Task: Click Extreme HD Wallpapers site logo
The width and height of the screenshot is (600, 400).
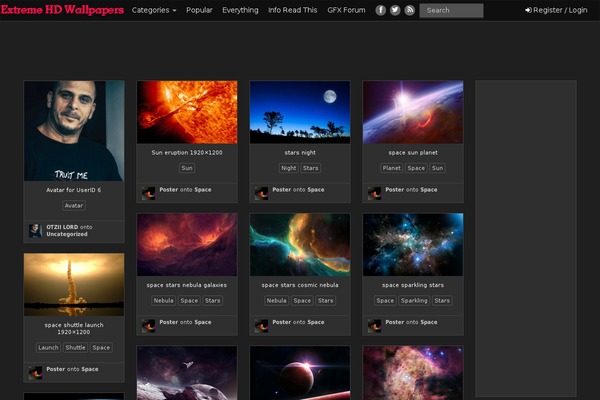Action: point(62,10)
